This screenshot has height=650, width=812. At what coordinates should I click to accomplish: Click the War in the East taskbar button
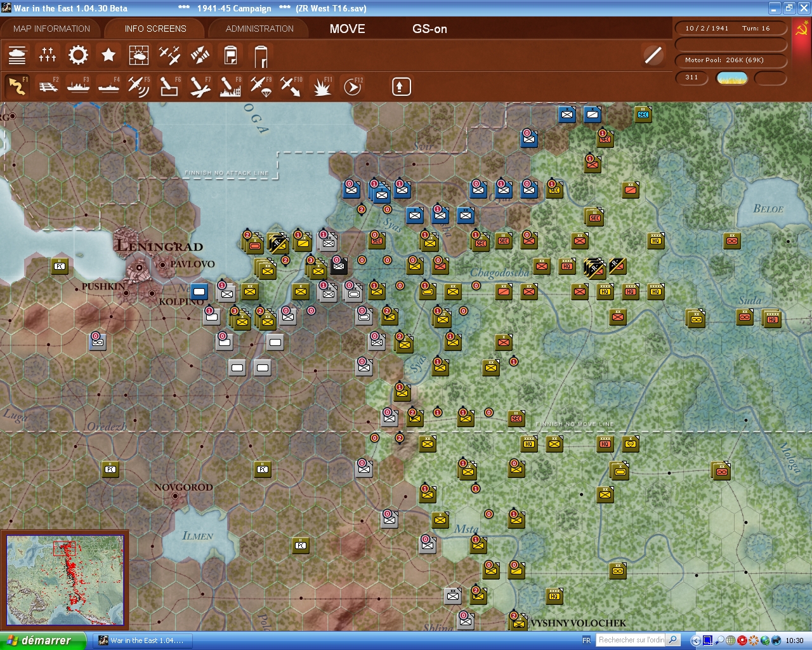[143, 640]
